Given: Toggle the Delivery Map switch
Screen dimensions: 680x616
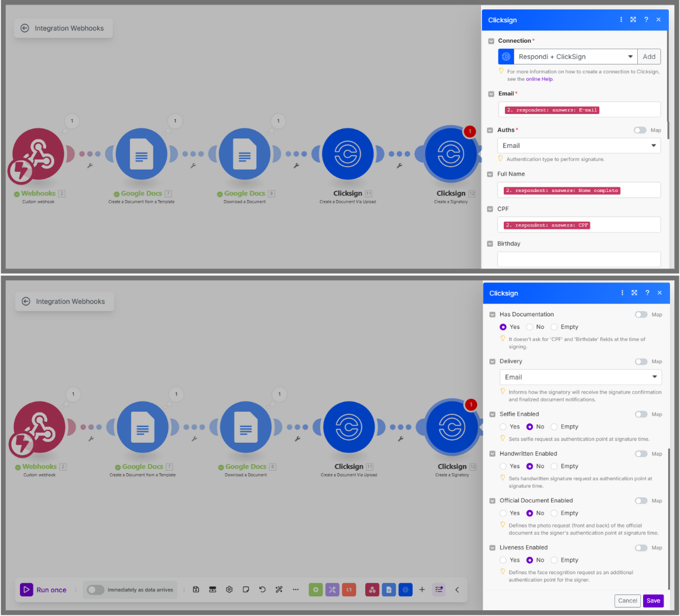Looking at the screenshot, I should click(x=641, y=362).
